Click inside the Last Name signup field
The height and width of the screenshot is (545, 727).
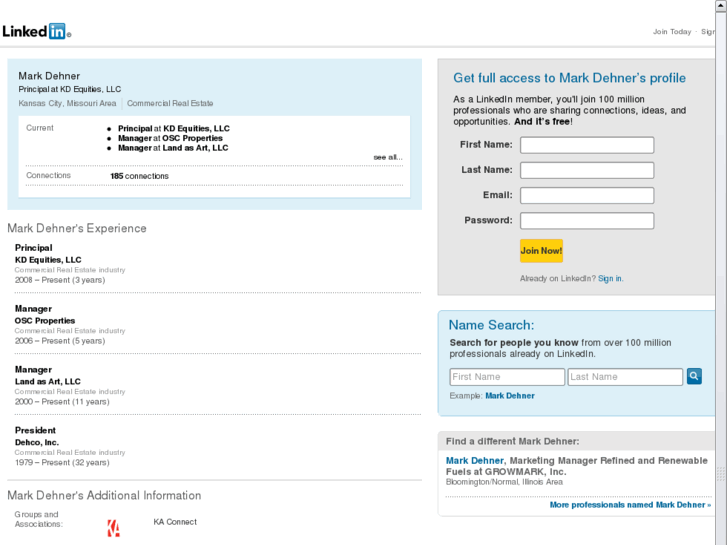point(587,170)
